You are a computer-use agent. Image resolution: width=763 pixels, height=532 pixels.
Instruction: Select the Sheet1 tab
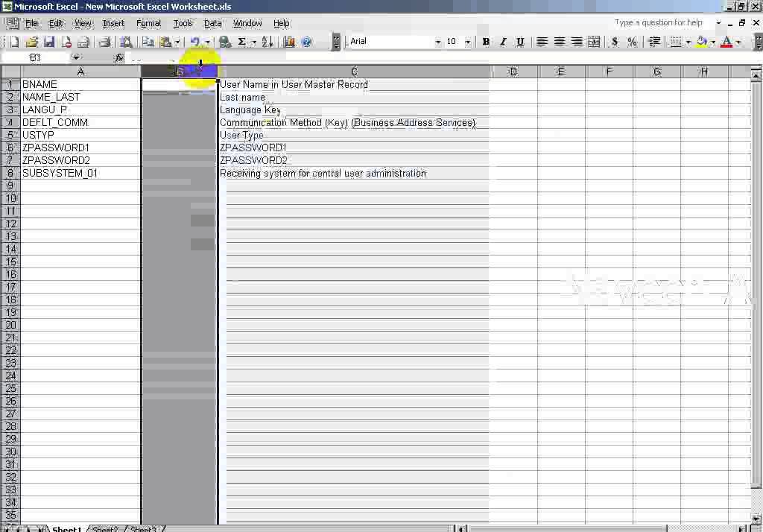[x=66, y=528]
